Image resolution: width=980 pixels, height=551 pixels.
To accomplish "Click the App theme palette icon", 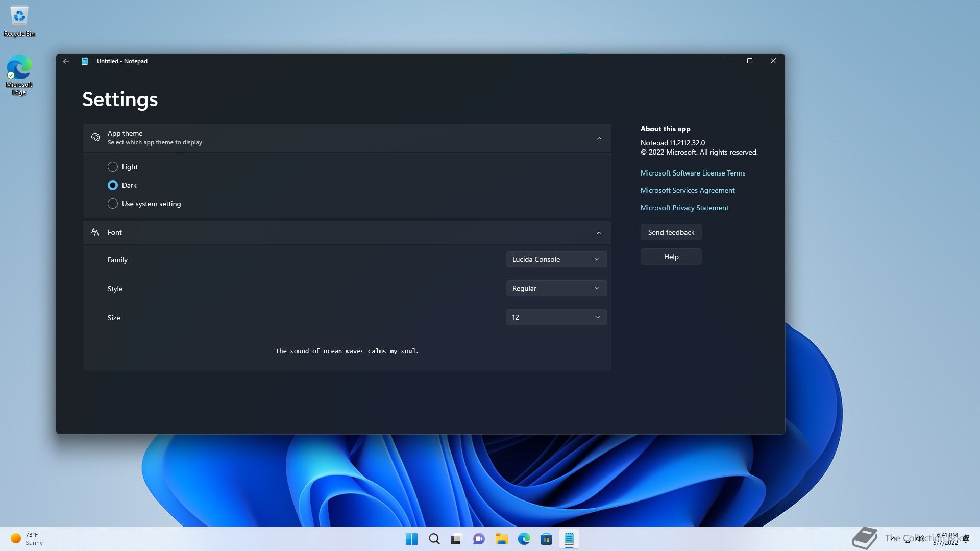I will (x=95, y=137).
